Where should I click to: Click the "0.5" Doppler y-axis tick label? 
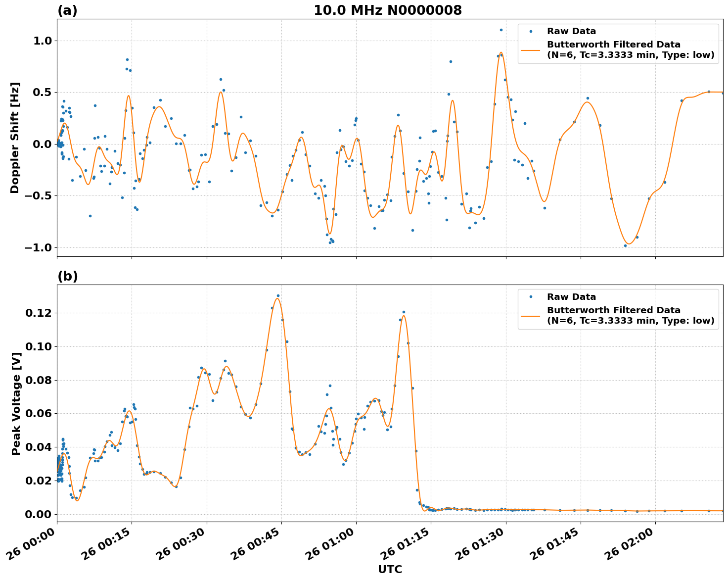(43, 93)
